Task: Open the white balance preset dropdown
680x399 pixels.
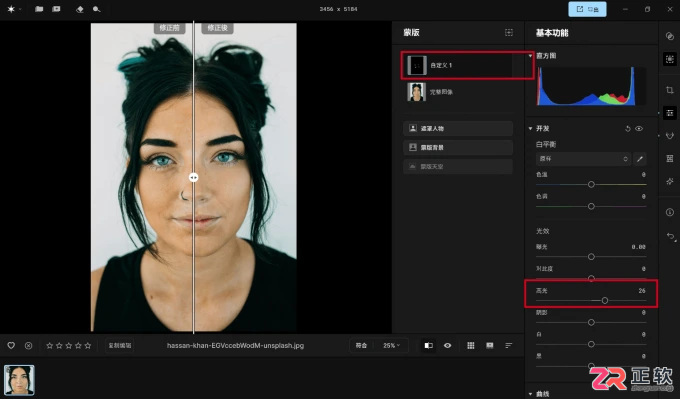Action: (x=583, y=159)
